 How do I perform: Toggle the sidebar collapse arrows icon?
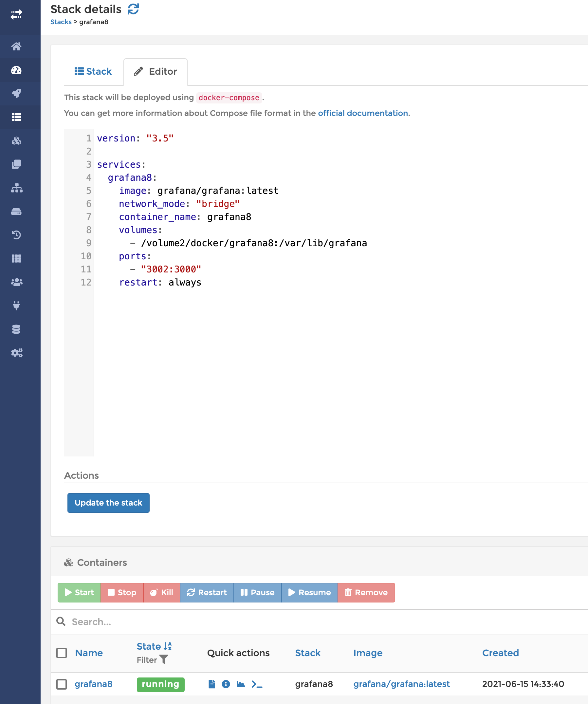pyautogui.click(x=16, y=15)
